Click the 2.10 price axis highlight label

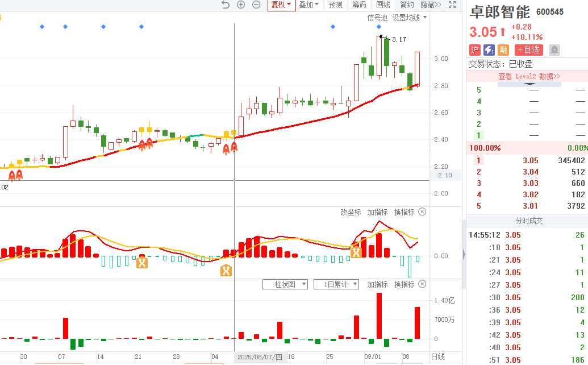445,175
